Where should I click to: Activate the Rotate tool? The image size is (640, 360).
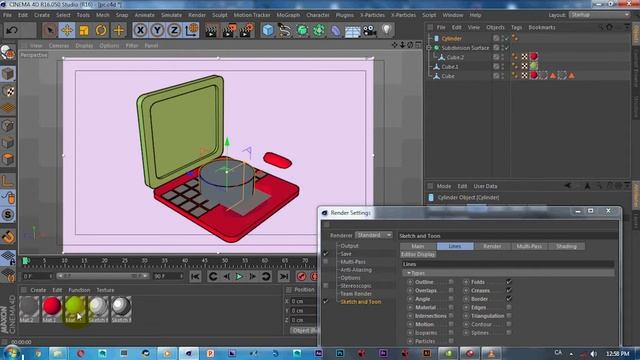pos(101,30)
